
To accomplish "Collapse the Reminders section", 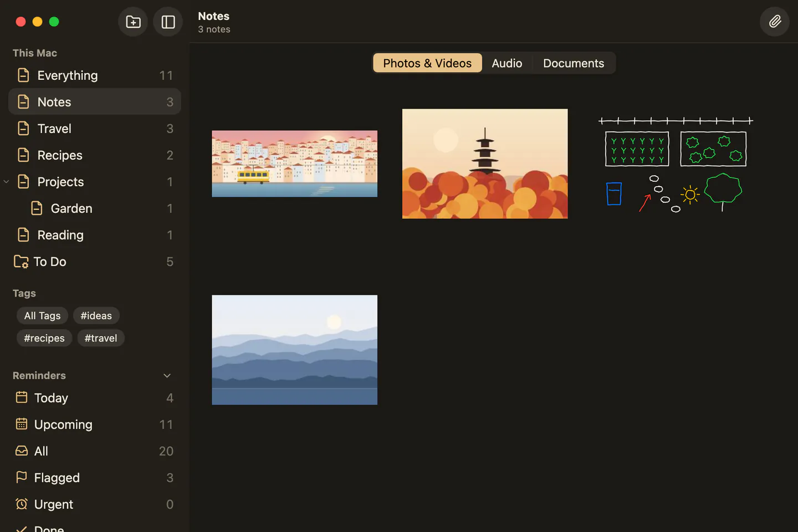I will tap(167, 376).
